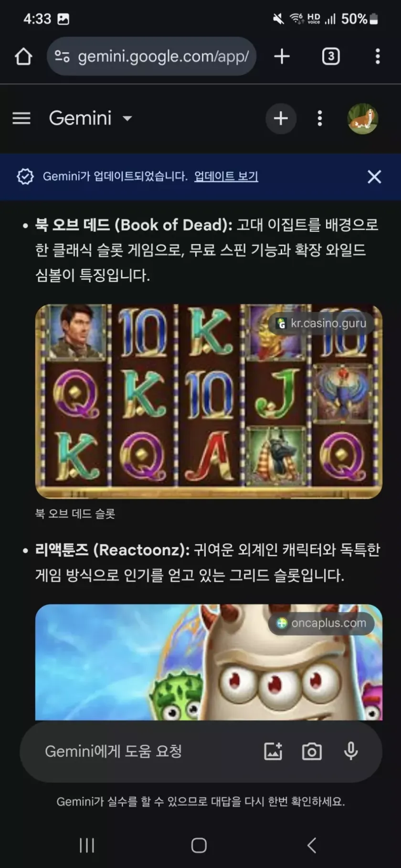The height and width of the screenshot is (868, 401).
Task: Open a new browser tab with plus icon
Action: tap(282, 56)
